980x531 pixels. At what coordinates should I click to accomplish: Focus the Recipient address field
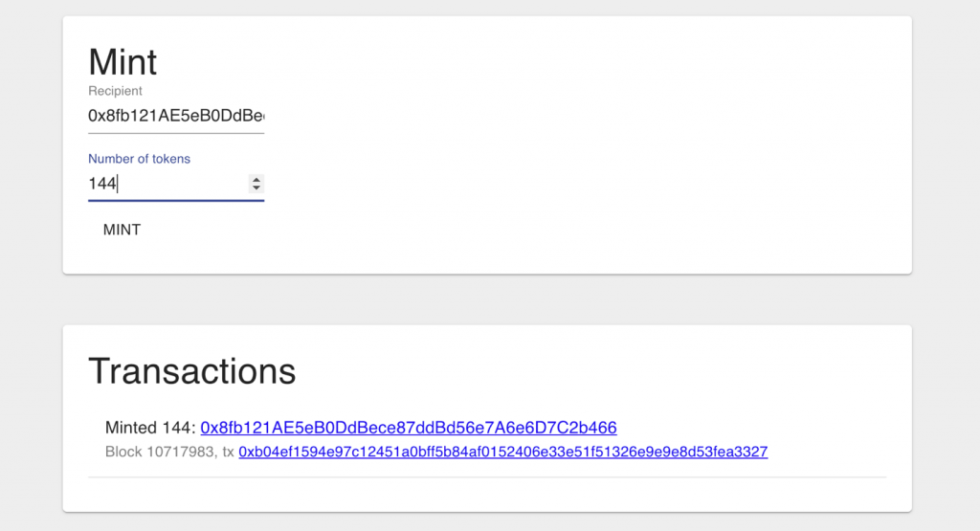click(x=176, y=116)
